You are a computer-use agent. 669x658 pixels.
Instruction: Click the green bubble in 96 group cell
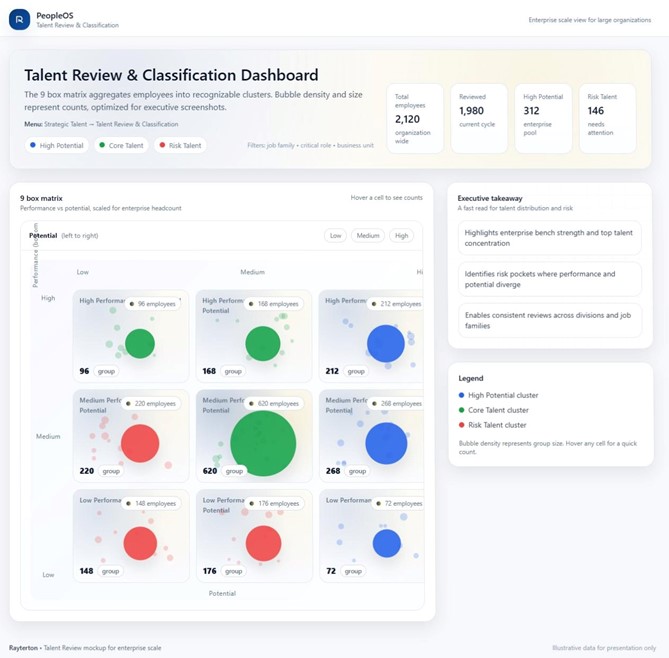point(140,343)
